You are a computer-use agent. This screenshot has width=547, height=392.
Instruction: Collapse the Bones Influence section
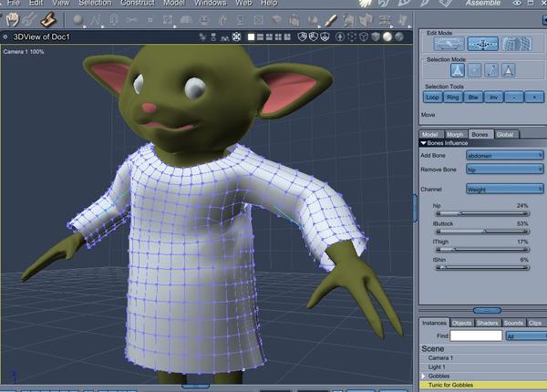pyautogui.click(x=424, y=143)
